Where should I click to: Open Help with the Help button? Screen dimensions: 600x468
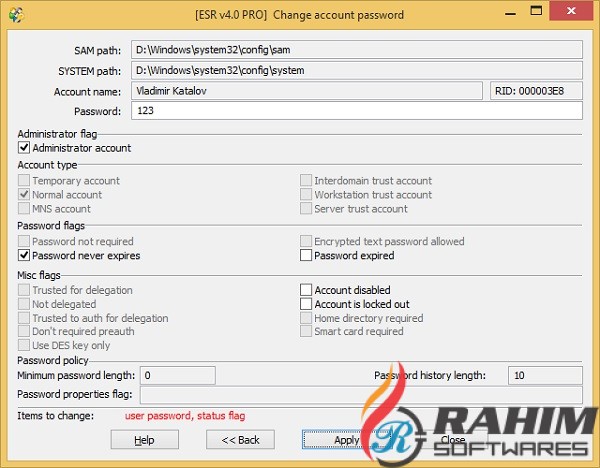point(145,440)
